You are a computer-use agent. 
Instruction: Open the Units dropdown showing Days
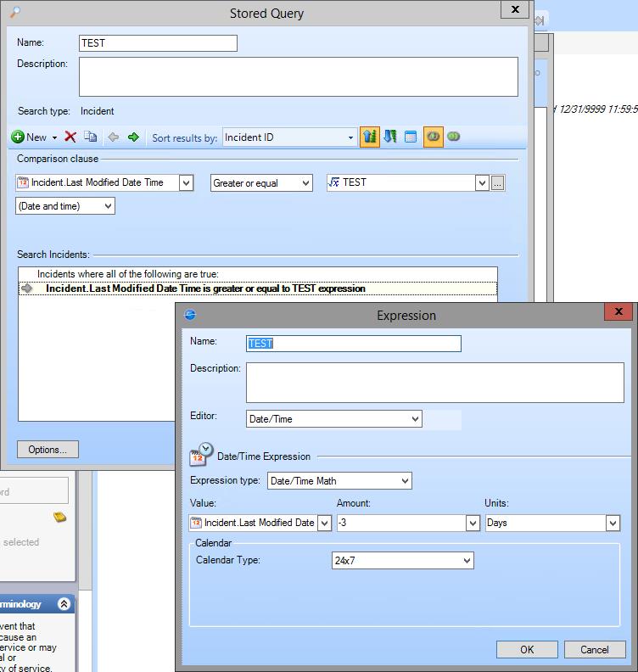click(613, 524)
